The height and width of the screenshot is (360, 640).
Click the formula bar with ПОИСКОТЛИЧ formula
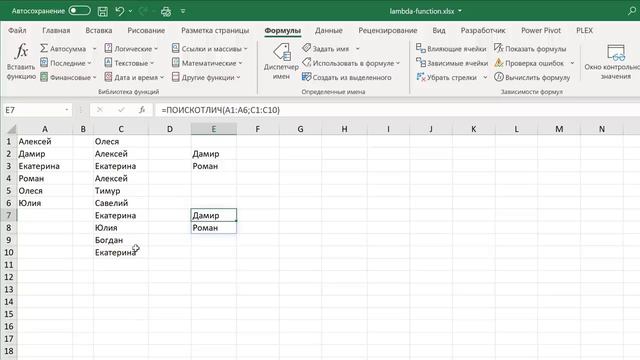tap(397, 110)
